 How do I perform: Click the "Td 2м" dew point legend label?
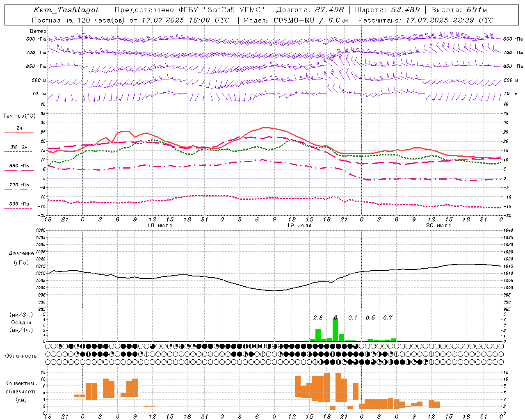click(19, 147)
